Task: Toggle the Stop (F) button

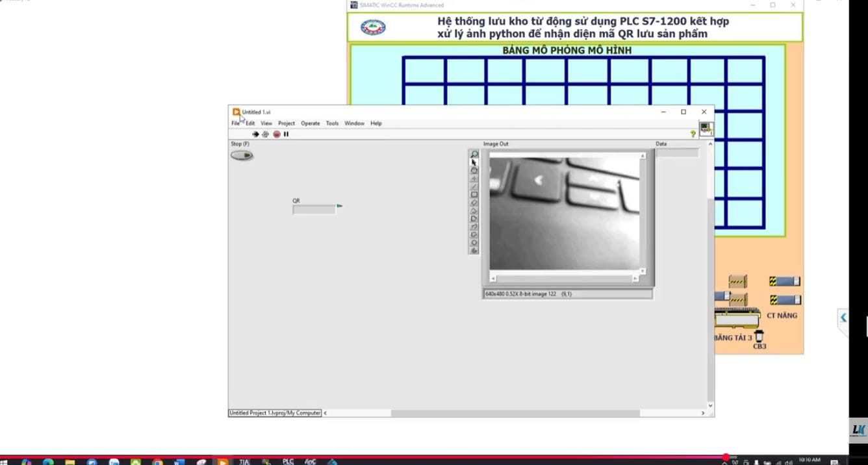Action: click(x=242, y=155)
